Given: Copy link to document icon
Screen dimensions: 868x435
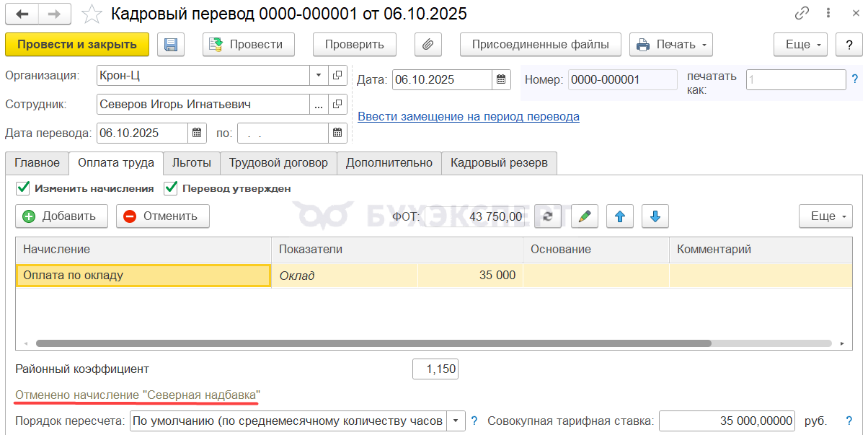Looking at the screenshot, I should tap(802, 13).
